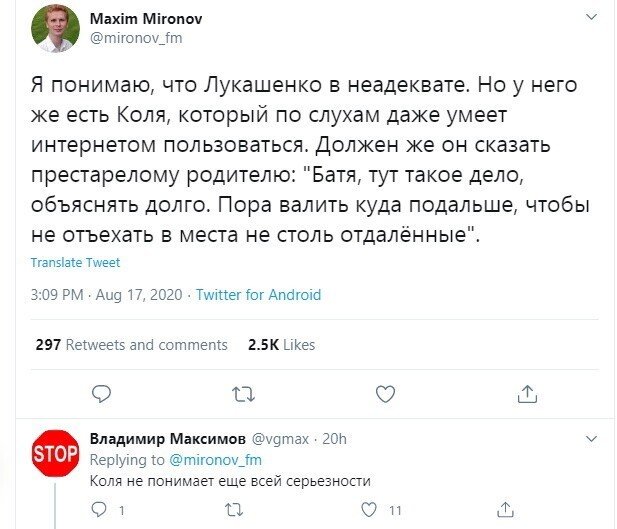Viewport: 617px width, 529px height.
Task: Open Twitter for Android source link
Action: pyautogui.click(x=258, y=295)
